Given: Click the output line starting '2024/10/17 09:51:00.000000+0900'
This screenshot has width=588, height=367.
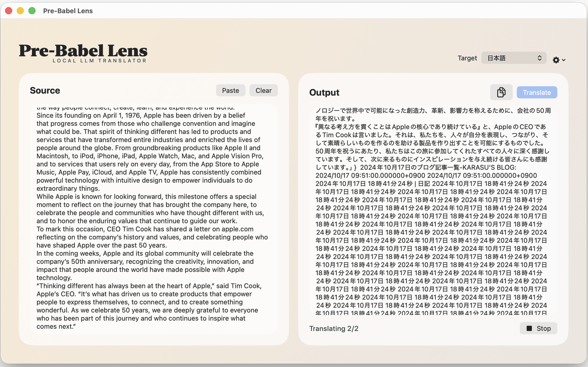Looking at the screenshot, I should (x=426, y=176).
